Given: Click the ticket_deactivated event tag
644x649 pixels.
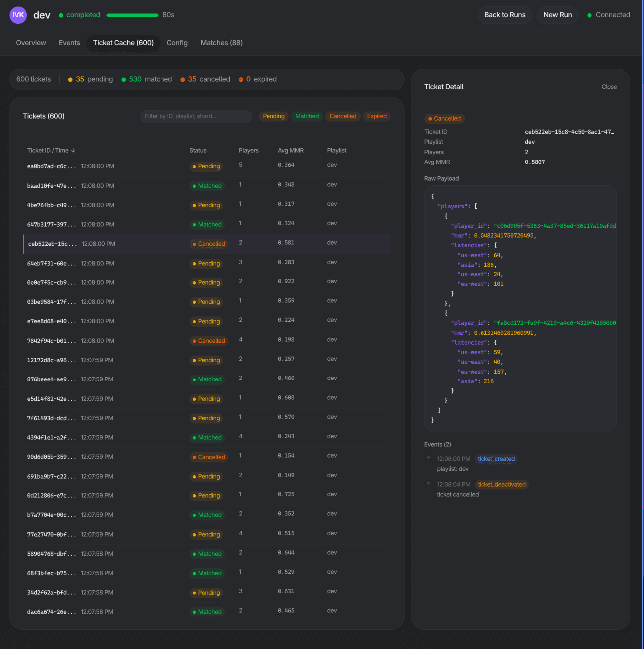Looking at the screenshot, I should 501,484.
